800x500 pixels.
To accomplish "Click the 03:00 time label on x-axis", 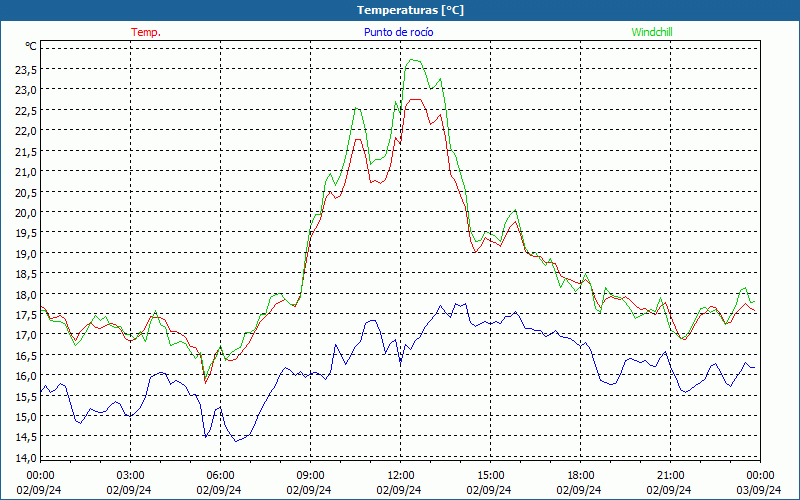I will click(130, 476).
